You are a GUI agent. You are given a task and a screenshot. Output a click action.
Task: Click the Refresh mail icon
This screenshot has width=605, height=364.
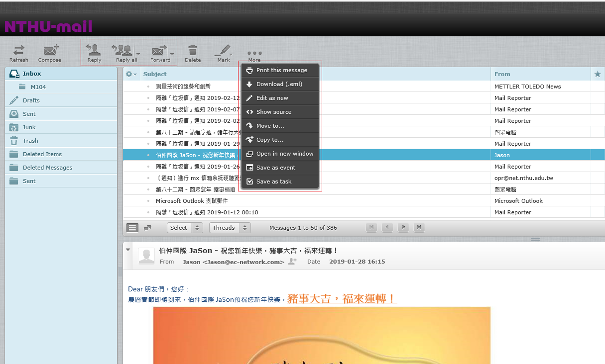click(18, 51)
